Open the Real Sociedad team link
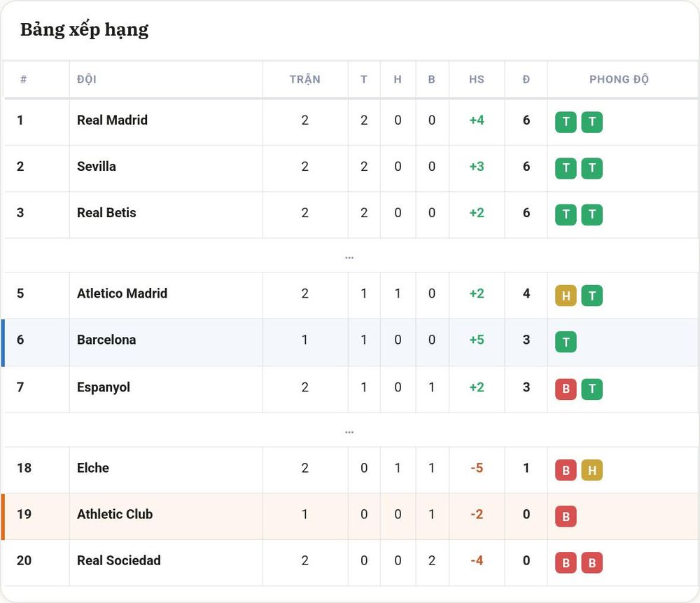This screenshot has width=700, height=603. coord(119,560)
